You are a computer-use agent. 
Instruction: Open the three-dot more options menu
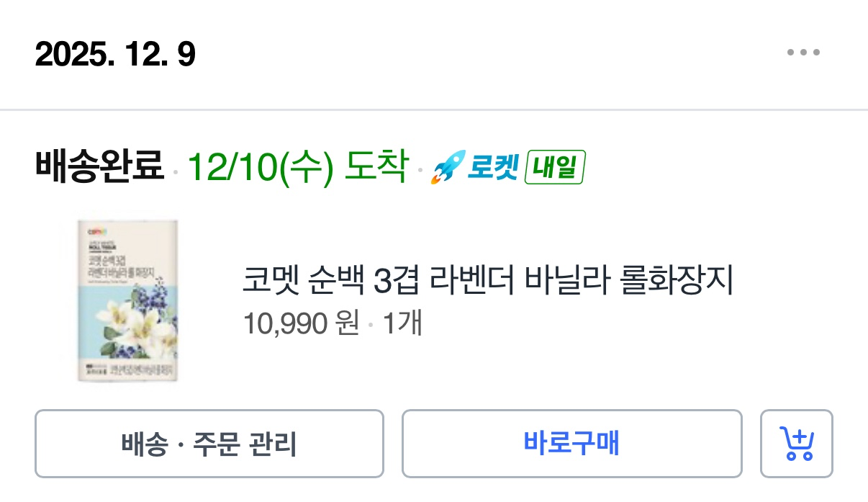803,53
